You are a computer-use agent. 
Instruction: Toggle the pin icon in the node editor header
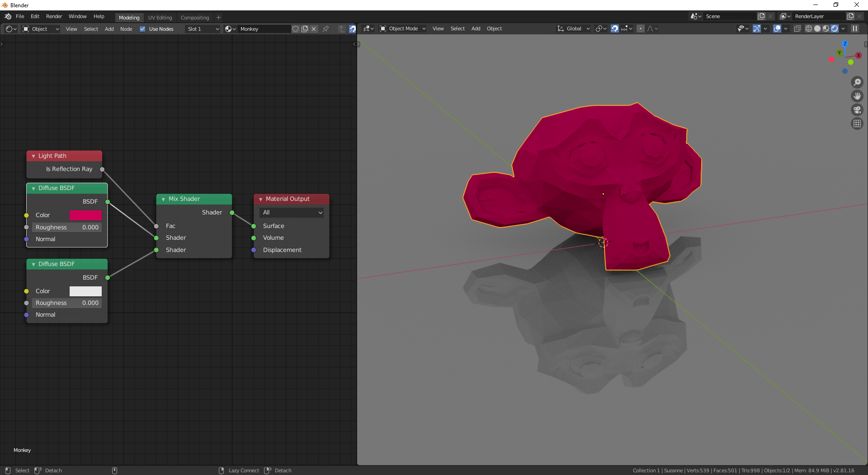(325, 29)
